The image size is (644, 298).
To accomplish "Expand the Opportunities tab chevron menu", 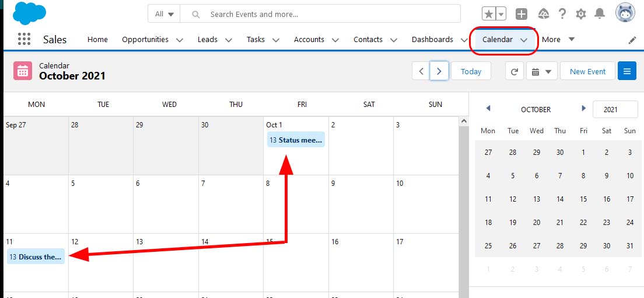I will click(x=180, y=40).
